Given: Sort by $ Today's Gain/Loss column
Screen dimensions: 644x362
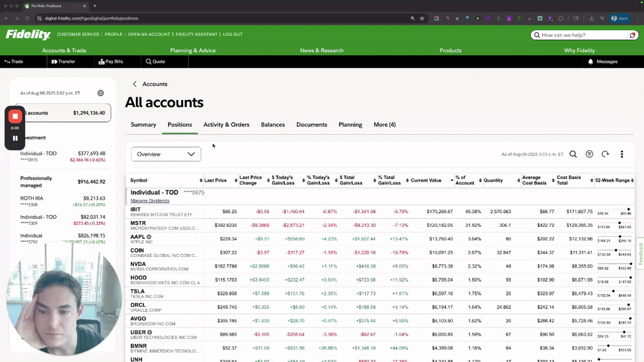Looking at the screenshot, I should click(x=288, y=180).
